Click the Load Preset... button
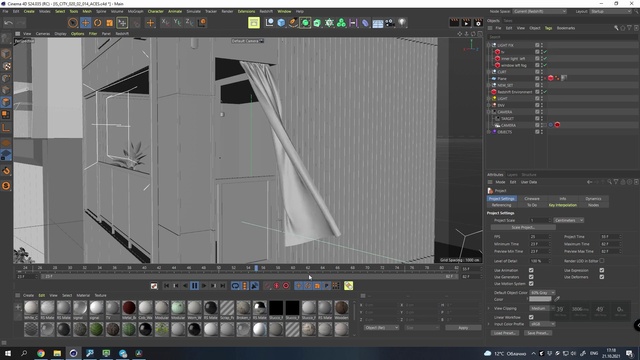This screenshot has height=360, width=640. (505, 333)
